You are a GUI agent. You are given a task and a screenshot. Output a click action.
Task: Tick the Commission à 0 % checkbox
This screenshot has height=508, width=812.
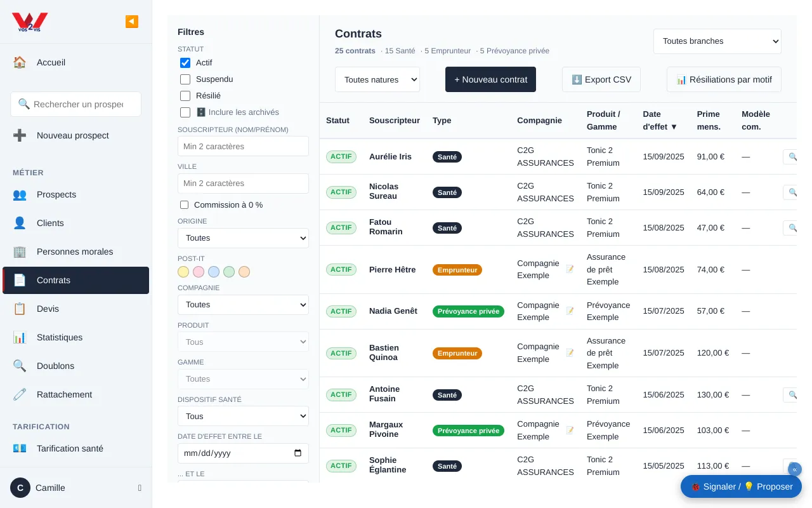tap(185, 205)
